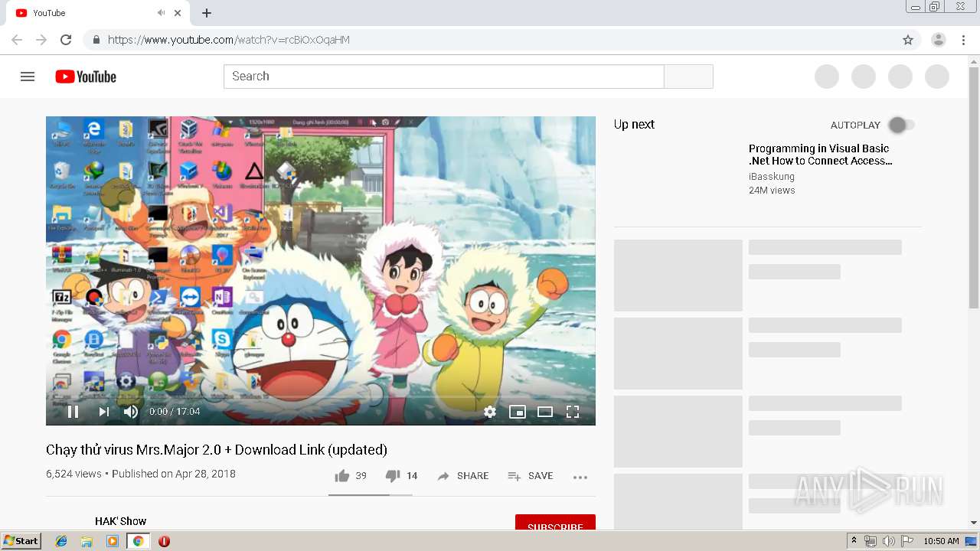Open Action Center flag icon
Image resolution: width=980 pixels, height=551 pixels.
[907, 541]
